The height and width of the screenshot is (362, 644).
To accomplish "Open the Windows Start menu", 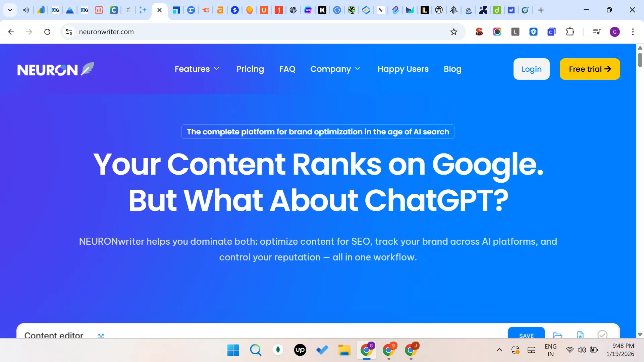I will click(233, 350).
